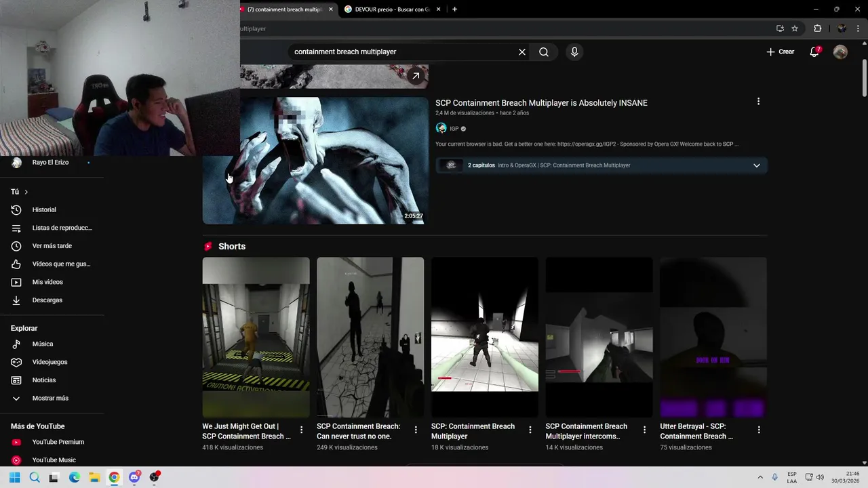Open options for 'Can never trust no one' short
Image resolution: width=868 pixels, height=488 pixels.
416,430
